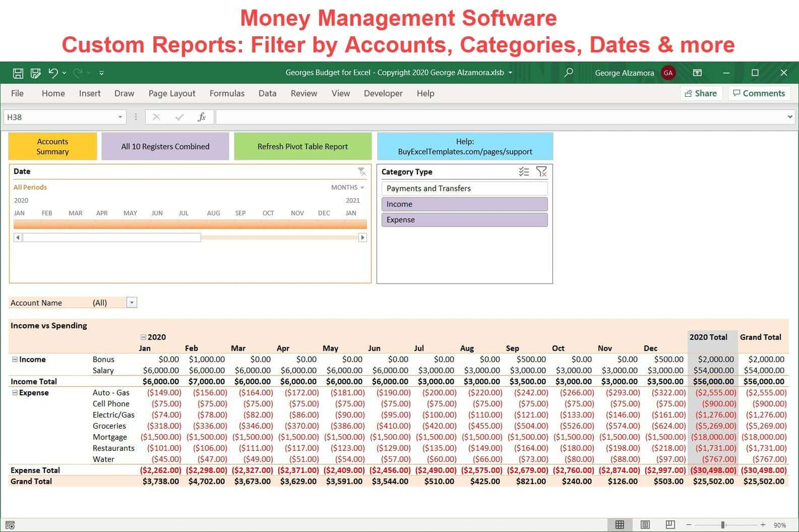Toggle the Expense category slicer item
The height and width of the screenshot is (532, 799).
pos(464,220)
